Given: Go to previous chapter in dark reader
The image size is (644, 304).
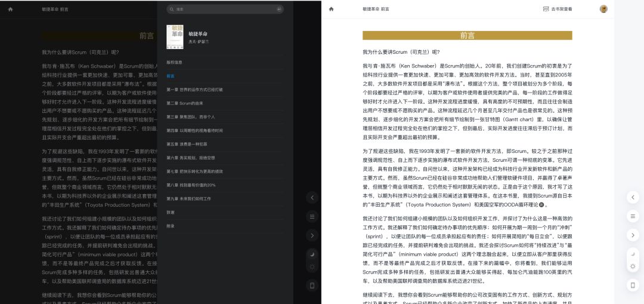Looking at the screenshot, I should (312, 198).
